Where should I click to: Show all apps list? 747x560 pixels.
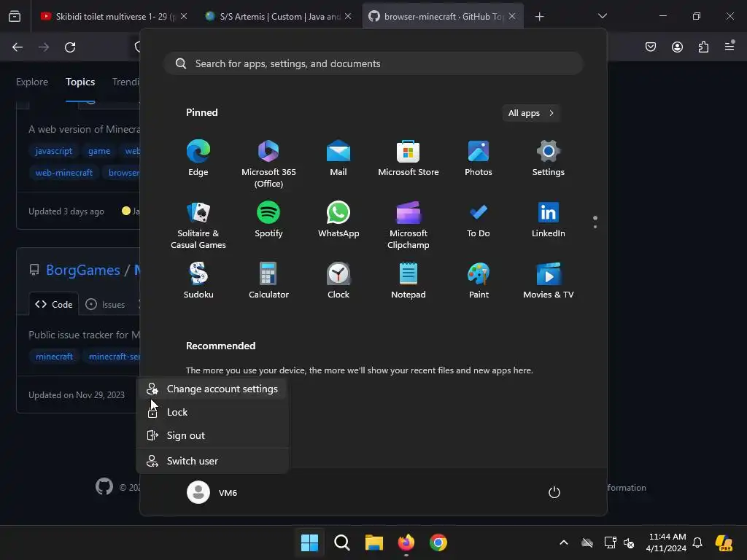531,113
